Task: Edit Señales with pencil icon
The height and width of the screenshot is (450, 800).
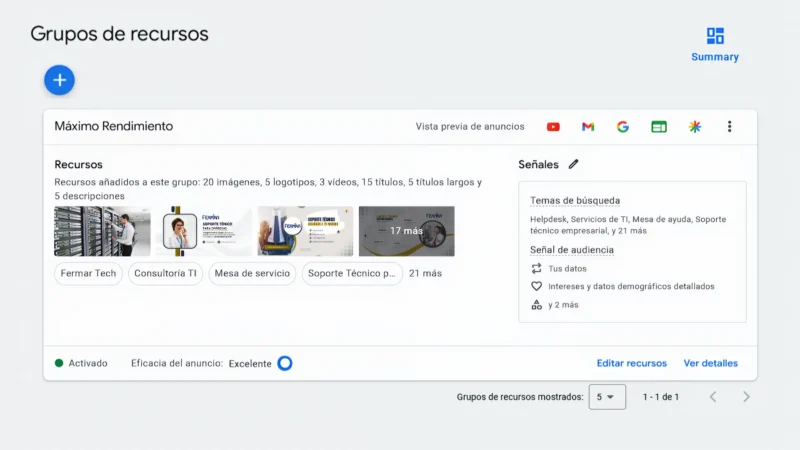Action: (573, 164)
